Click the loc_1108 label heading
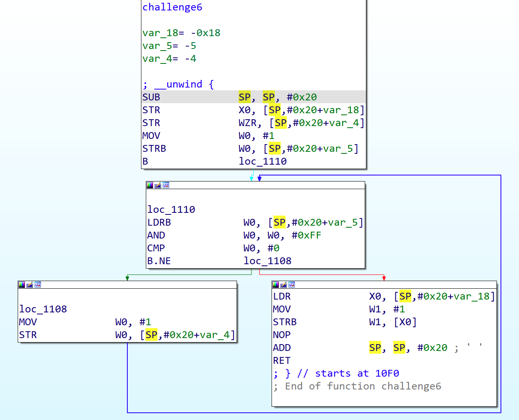519x420 pixels. coord(43,309)
